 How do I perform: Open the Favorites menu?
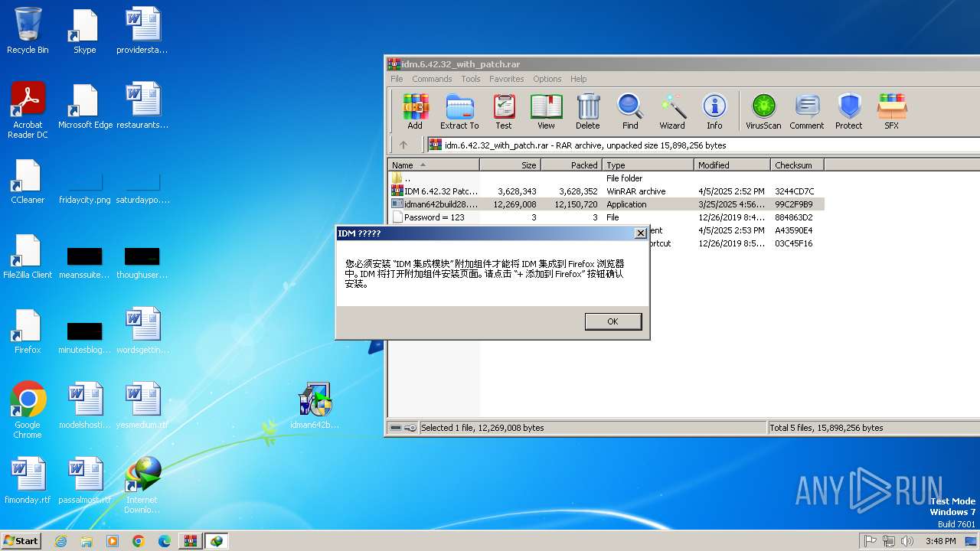click(507, 79)
